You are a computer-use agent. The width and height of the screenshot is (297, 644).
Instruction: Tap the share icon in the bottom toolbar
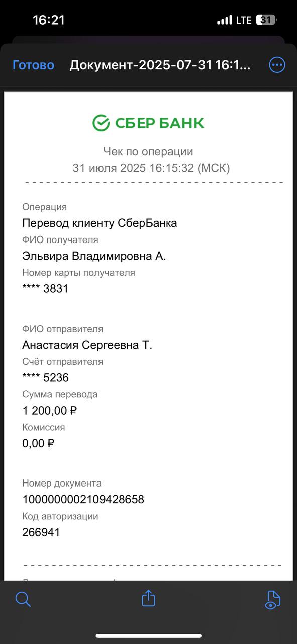(x=148, y=598)
